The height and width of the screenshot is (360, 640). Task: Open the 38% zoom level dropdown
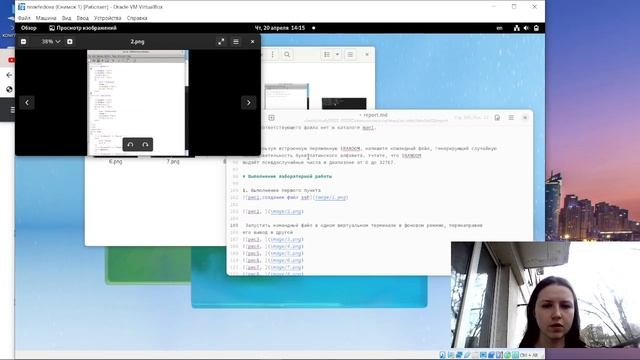pos(51,42)
